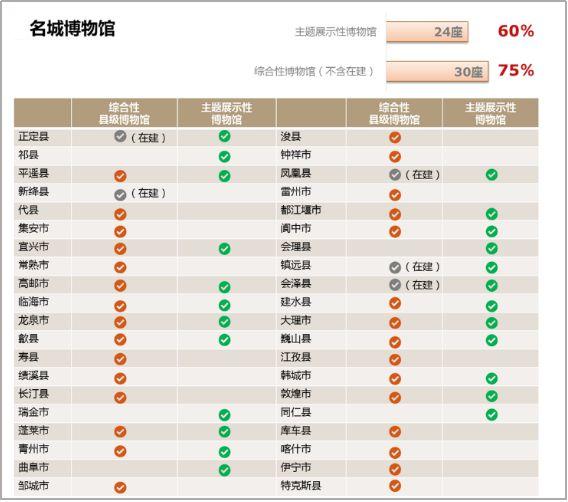The image size is (568, 502).
Task: Click the 名城博物馆 title
Action: pyautogui.click(x=72, y=29)
